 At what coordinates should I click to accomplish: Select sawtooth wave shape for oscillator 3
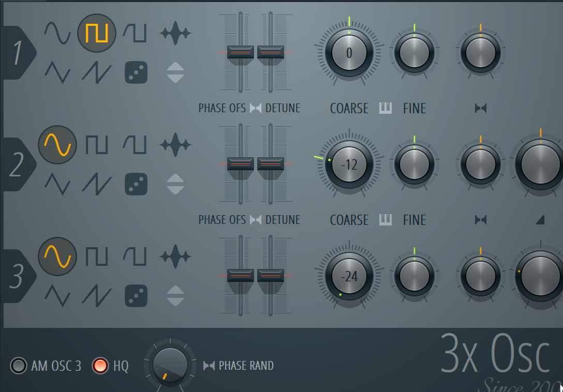tap(97, 296)
